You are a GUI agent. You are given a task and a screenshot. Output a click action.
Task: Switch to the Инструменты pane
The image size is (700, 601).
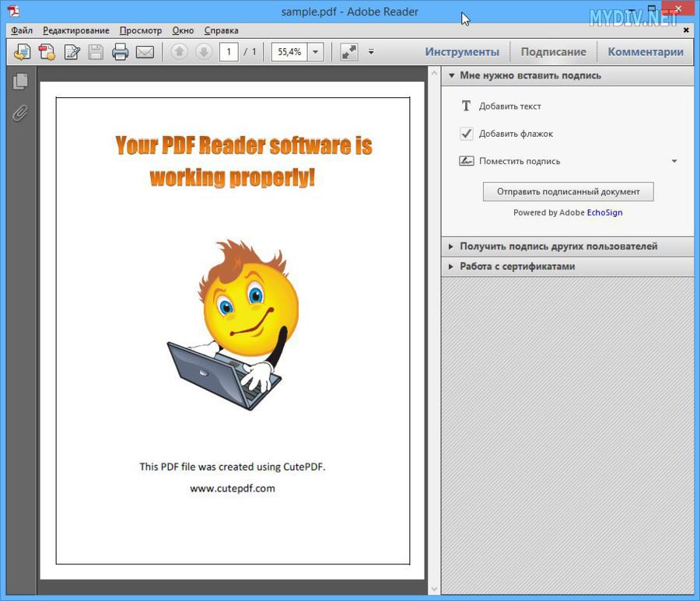coord(462,52)
